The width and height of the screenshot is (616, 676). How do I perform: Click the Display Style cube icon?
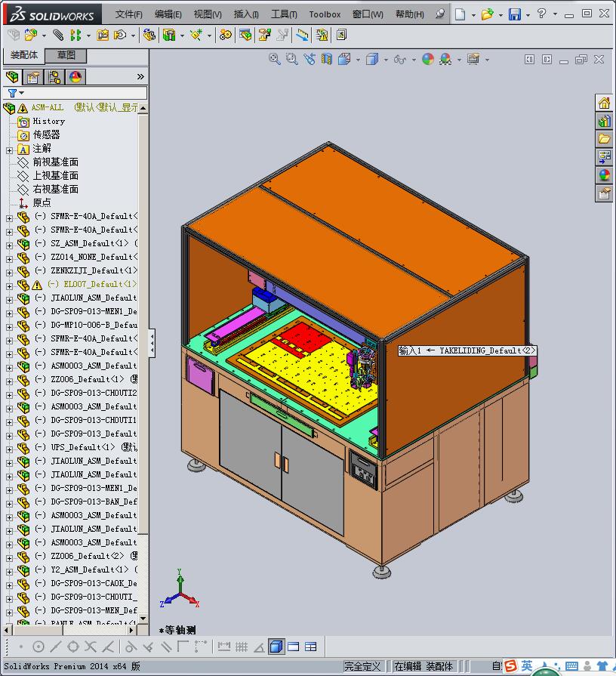pyautogui.click(x=371, y=59)
